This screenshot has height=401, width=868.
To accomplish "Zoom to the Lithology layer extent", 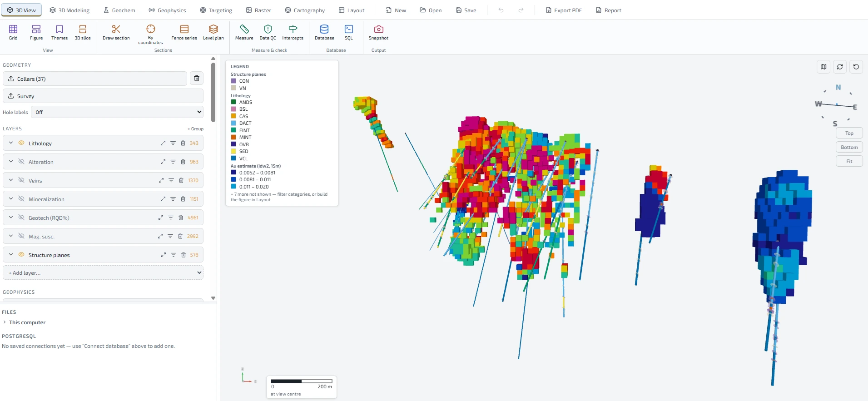I will [x=163, y=143].
